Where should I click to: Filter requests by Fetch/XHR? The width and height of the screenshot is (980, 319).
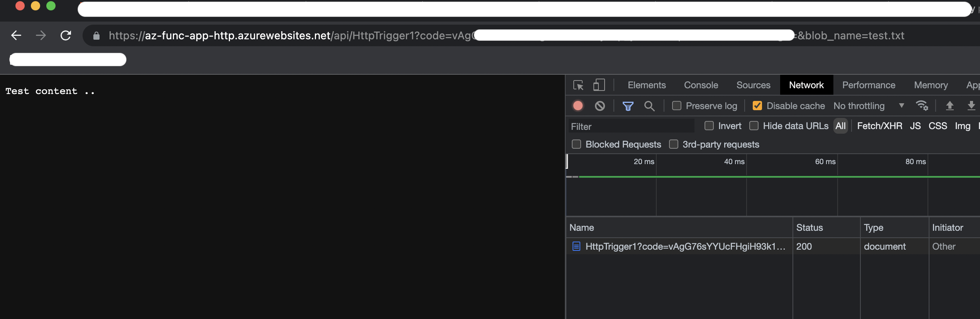879,126
